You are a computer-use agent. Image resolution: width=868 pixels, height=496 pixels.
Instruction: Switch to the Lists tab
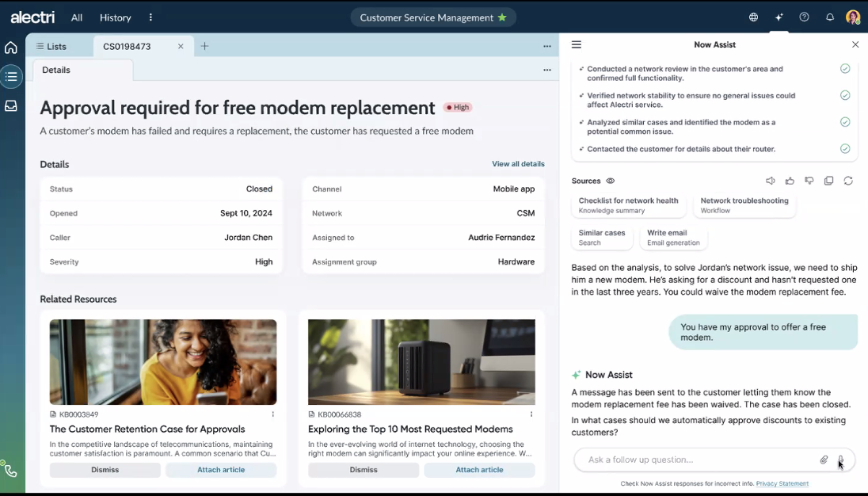coord(51,47)
